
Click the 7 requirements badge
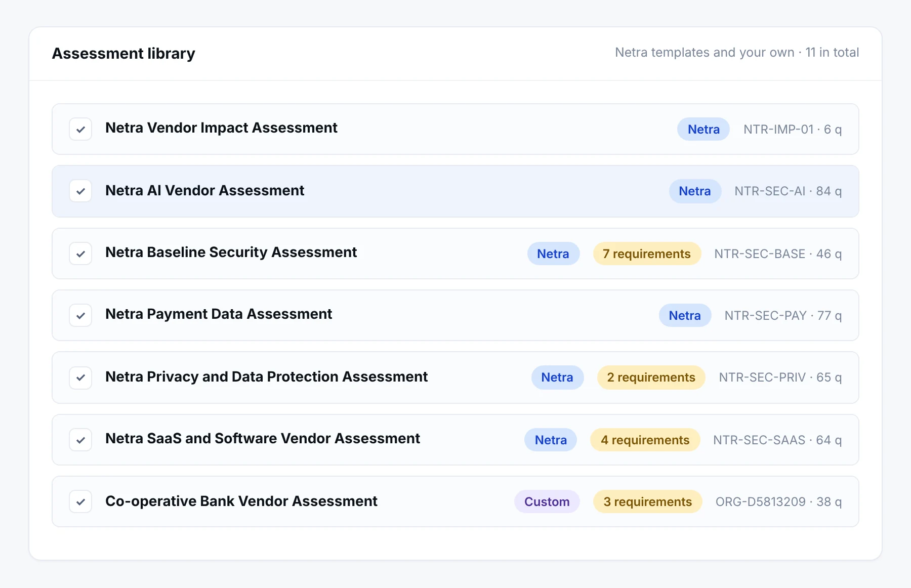[x=647, y=254]
